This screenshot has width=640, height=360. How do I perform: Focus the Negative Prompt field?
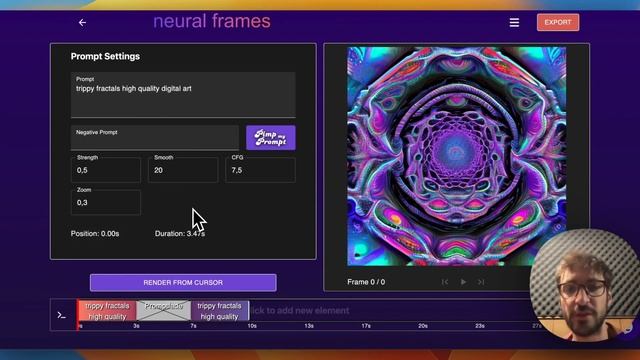point(155,138)
